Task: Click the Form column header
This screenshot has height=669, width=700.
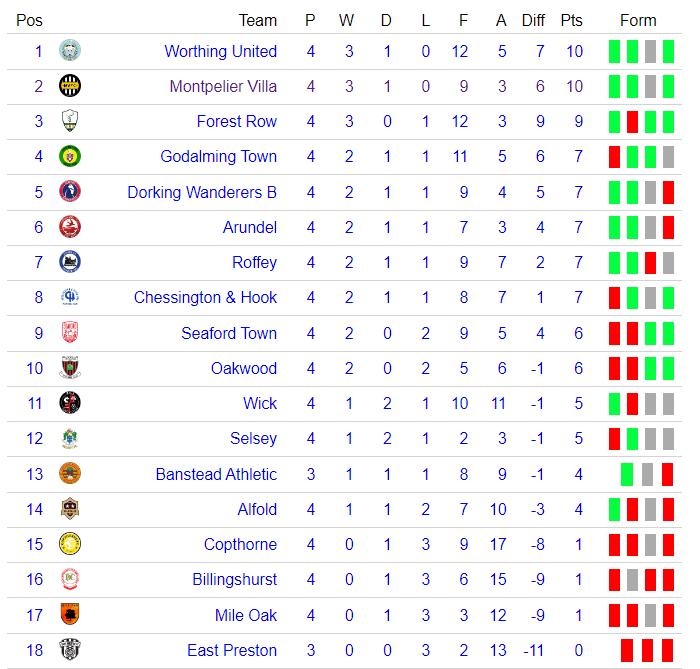Action: 638,20
